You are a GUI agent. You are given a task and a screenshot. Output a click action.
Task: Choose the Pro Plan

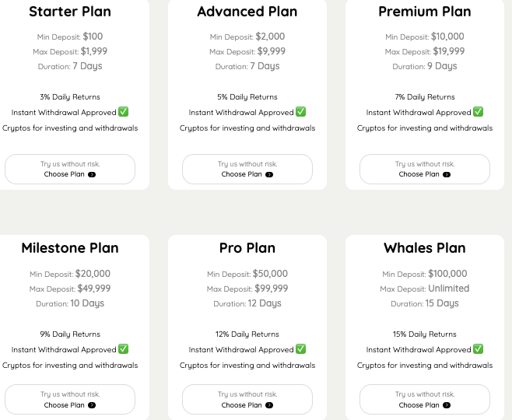[x=247, y=400]
